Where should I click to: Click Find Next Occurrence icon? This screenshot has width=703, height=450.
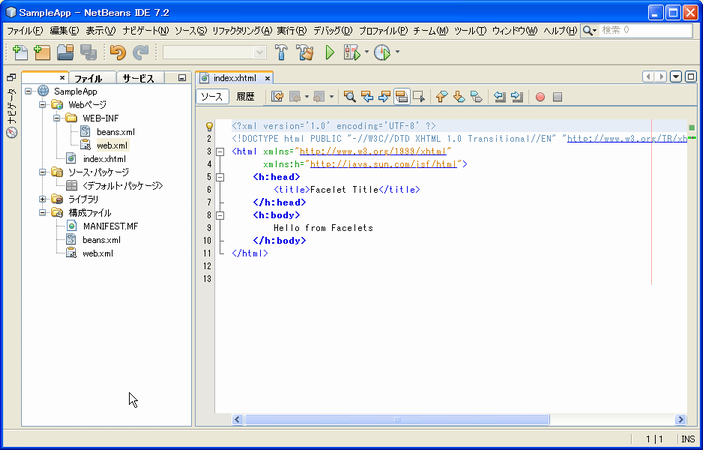point(384,97)
